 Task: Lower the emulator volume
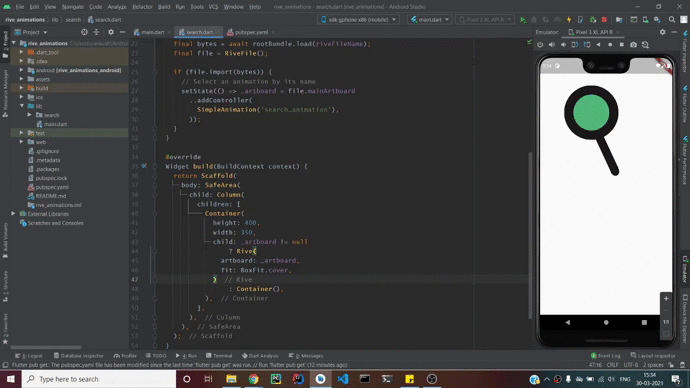tap(563, 45)
